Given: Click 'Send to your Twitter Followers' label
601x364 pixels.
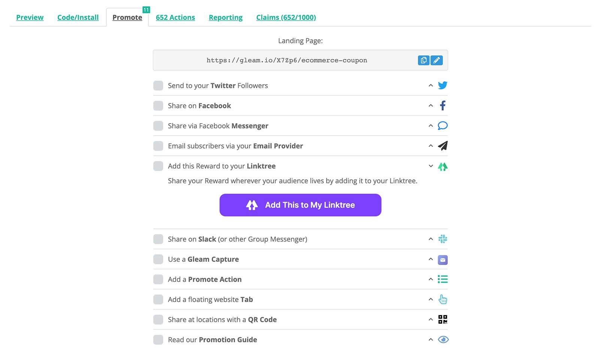Looking at the screenshot, I should point(218,86).
